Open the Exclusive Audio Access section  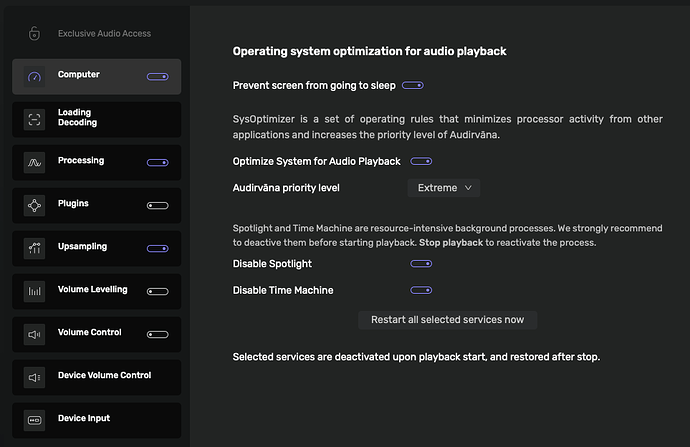point(97,33)
